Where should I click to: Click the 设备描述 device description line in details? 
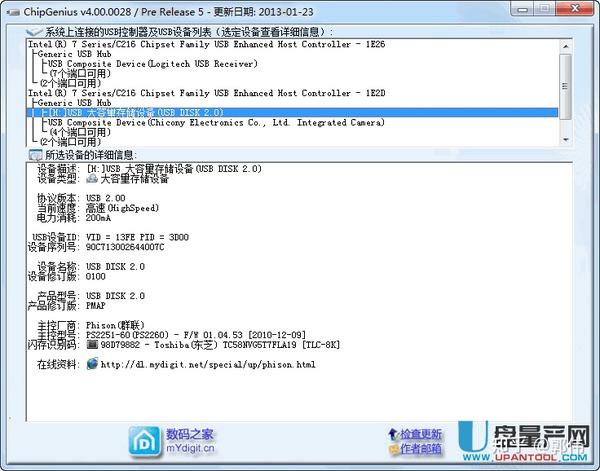[x=150, y=169]
